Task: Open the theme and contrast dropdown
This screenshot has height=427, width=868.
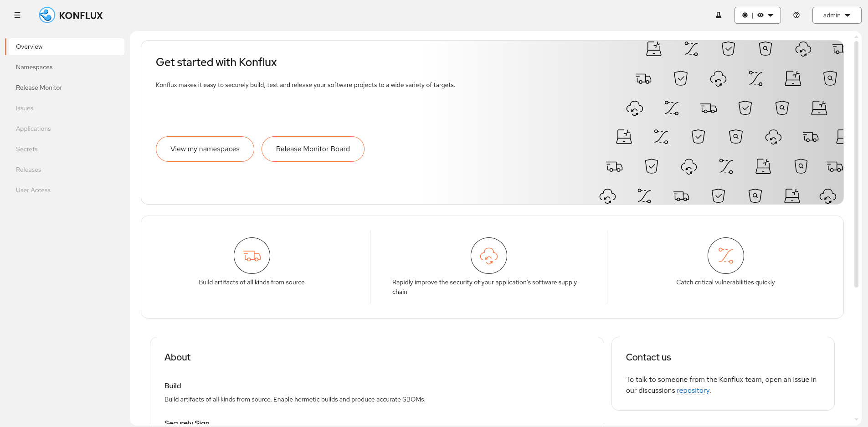Action: (x=757, y=15)
